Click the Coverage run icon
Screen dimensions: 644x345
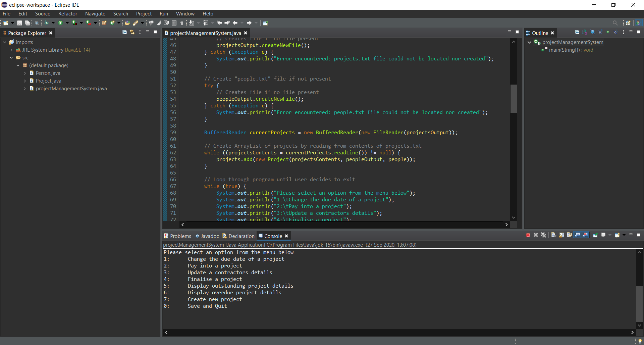tap(74, 23)
